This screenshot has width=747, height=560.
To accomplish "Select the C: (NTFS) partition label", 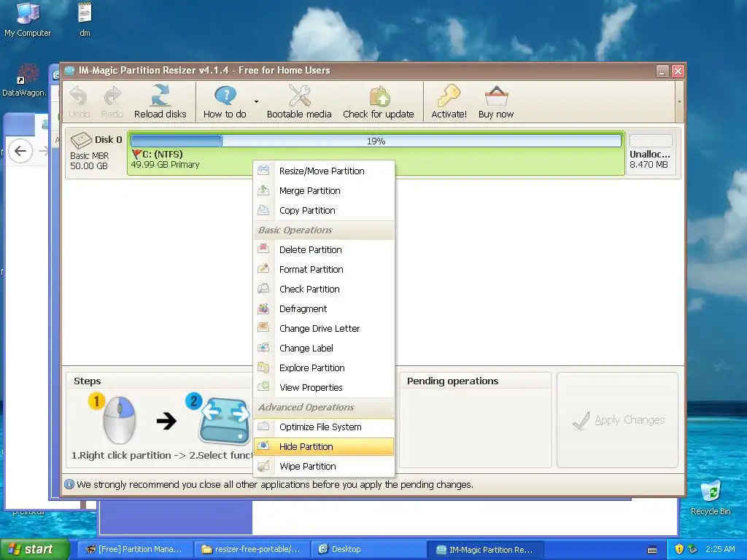I will [163, 155].
